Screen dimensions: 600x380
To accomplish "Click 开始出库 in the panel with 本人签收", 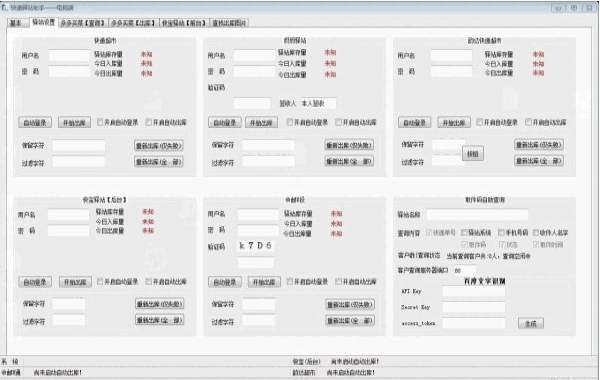I will 261,122.
